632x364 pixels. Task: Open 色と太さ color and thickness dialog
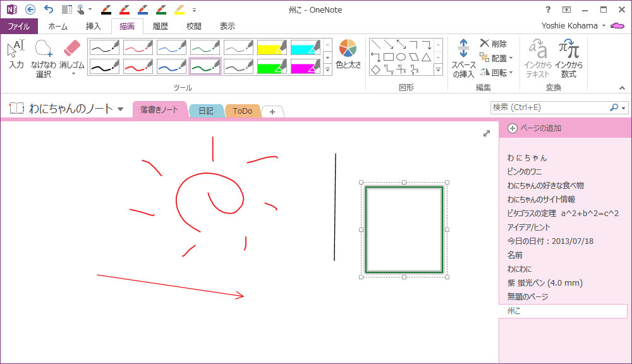[x=348, y=54]
